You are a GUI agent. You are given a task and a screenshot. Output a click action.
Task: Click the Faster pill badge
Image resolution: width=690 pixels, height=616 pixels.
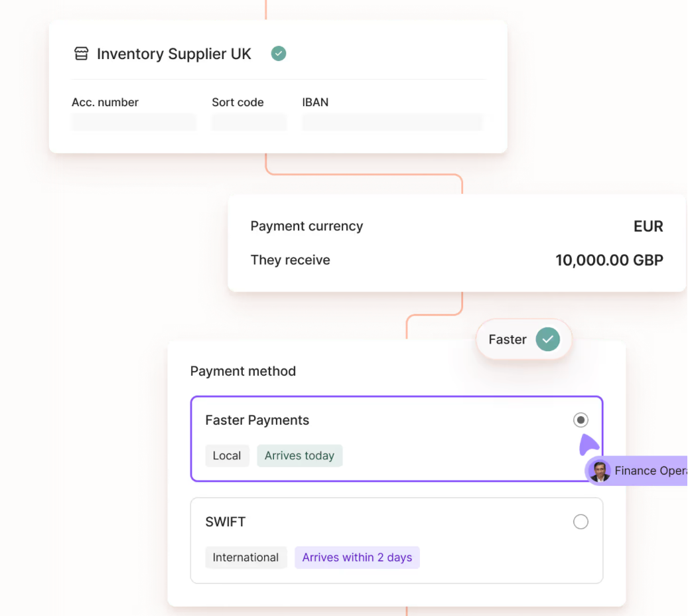523,339
